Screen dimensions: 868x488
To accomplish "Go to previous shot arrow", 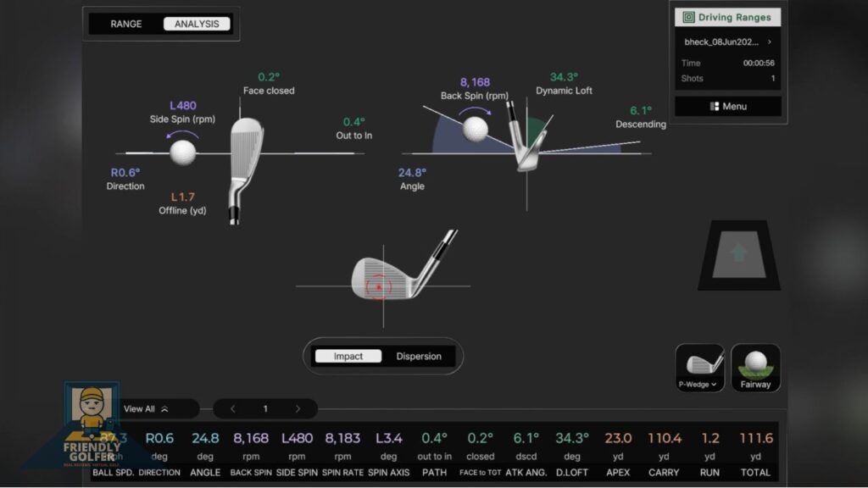I will pos(232,409).
